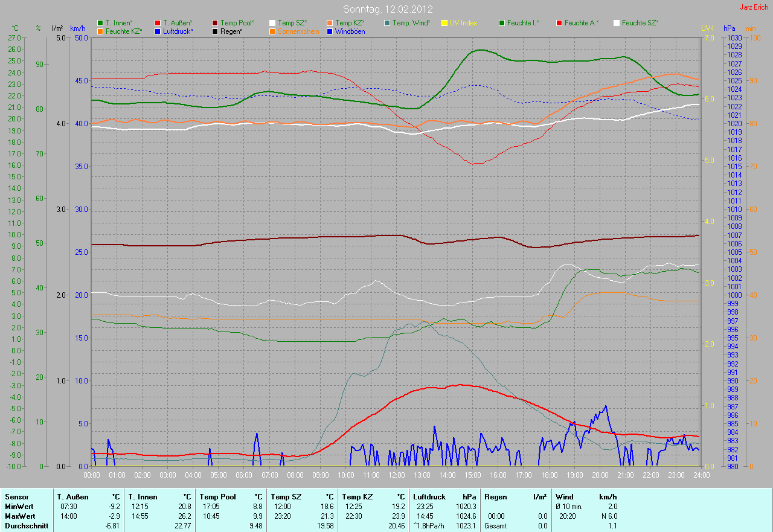Toggle the Feuchte A. series label
The image size is (773, 532).
tap(581, 23)
